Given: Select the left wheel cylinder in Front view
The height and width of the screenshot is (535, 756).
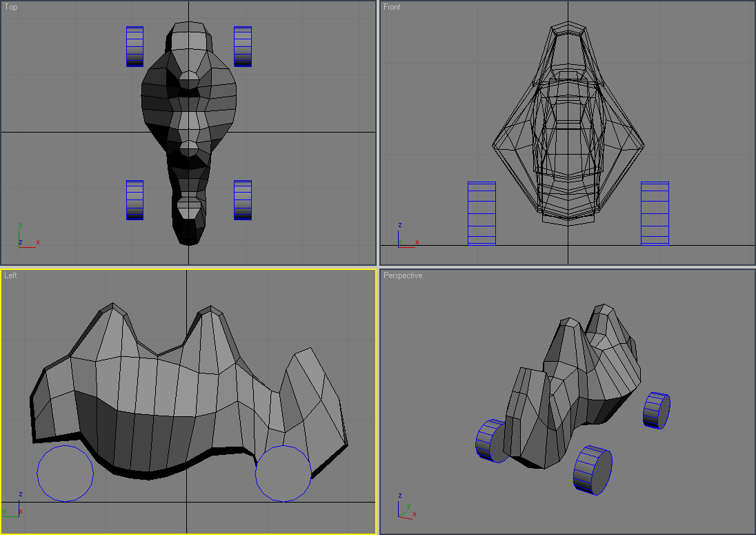Looking at the screenshot, I should click(481, 213).
